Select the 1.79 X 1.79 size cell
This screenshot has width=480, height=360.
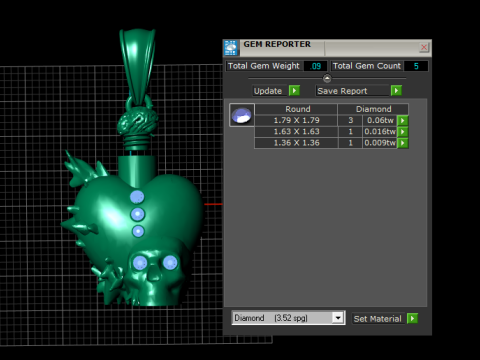296,120
